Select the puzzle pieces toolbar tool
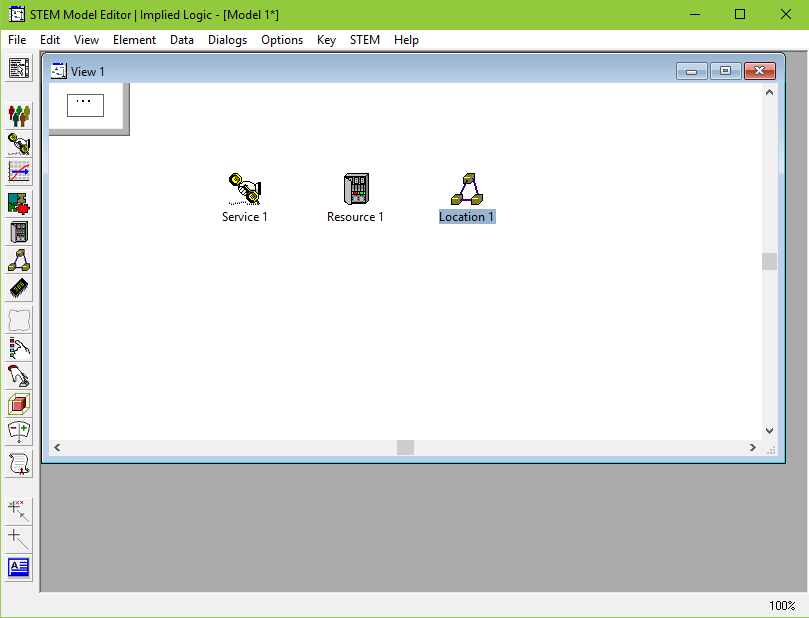This screenshot has width=809, height=618. point(19,204)
